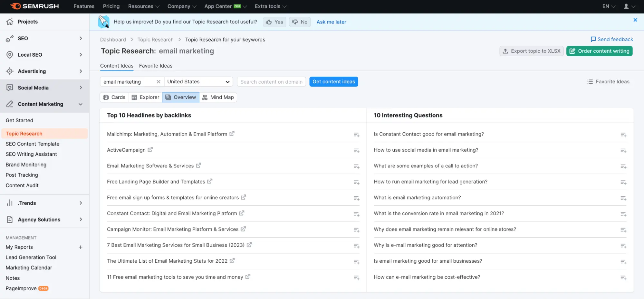Add 'conversion rate in email marketing in 2021' to favorites

623,214
